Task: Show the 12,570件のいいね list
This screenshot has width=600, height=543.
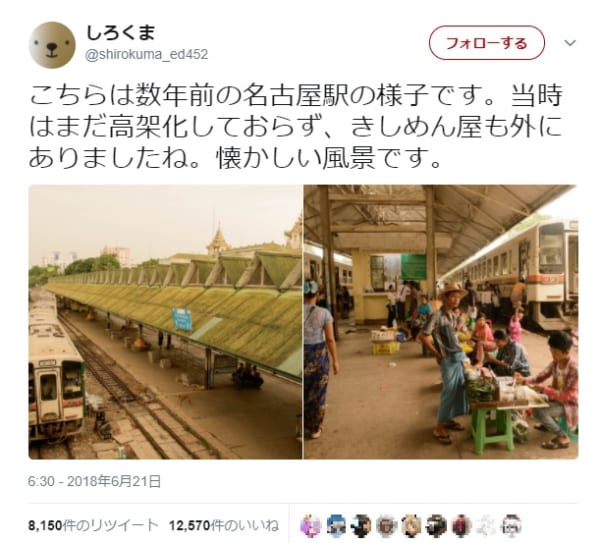Action: click(224, 525)
